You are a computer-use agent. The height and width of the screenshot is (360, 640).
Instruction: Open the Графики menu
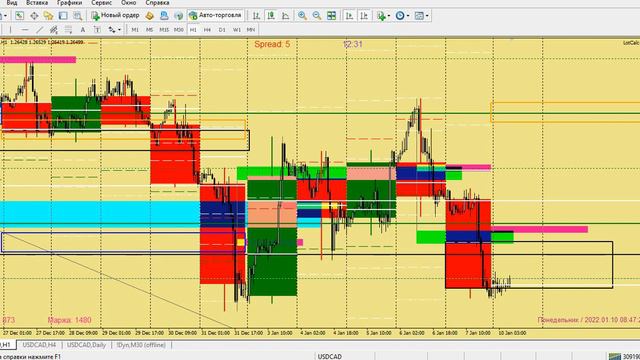tap(69, 3)
